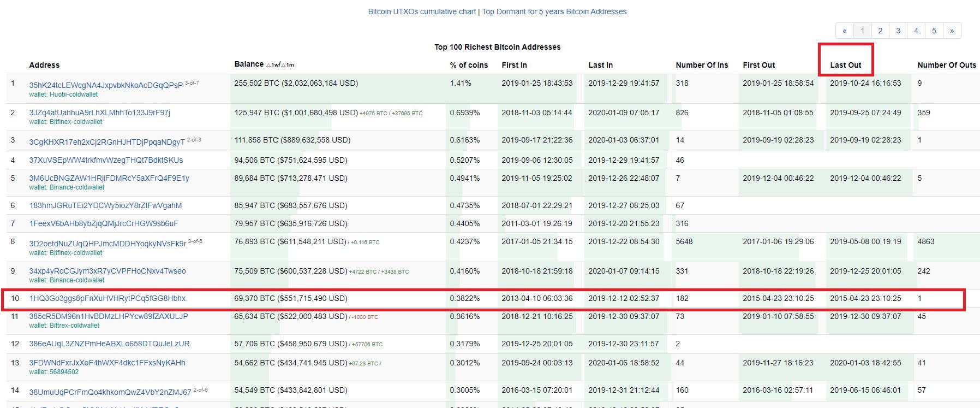Go to next page with » arrow
This screenshot has height=408, width=980.
[x=952, y=31]
